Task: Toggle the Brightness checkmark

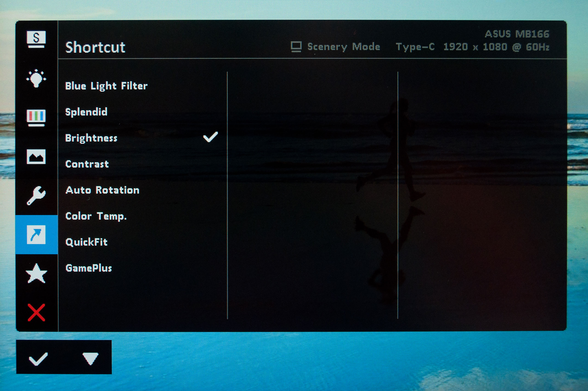Action: click(x=210, y=137)
